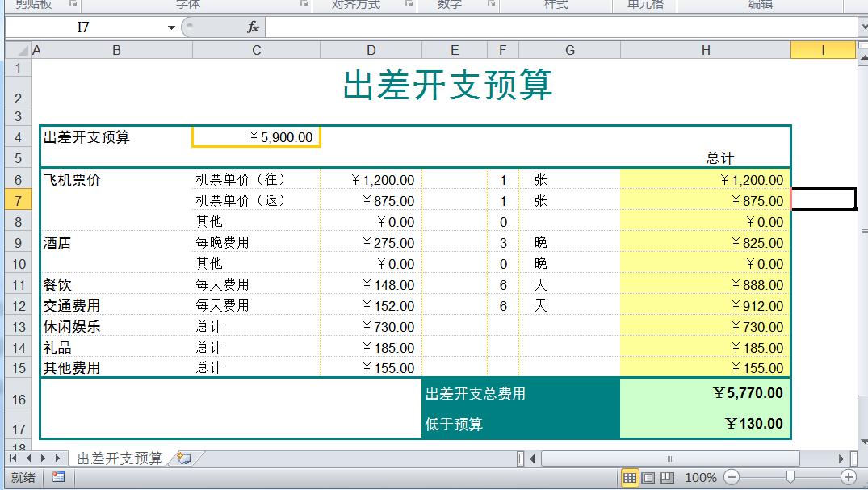
Task: Click the Zoom Out minus button
Action: 731,477
